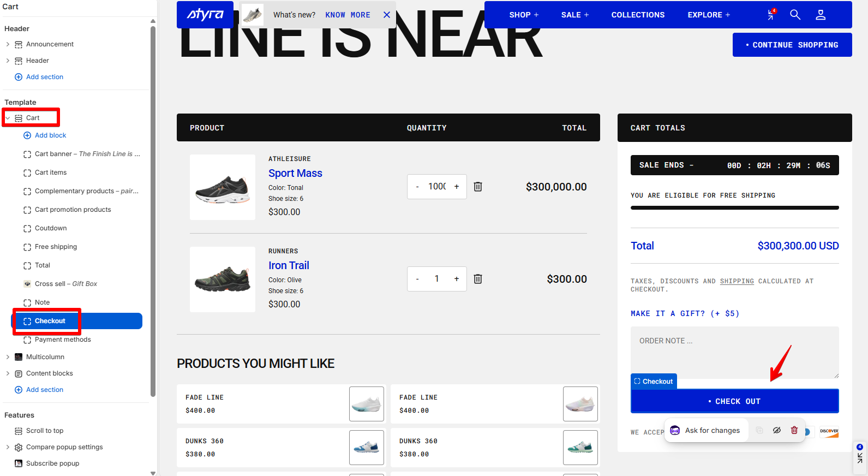Click the CONTINUE SHOPPING button
868x476 pixels.
pyautogui.click(x=792, y=45)
